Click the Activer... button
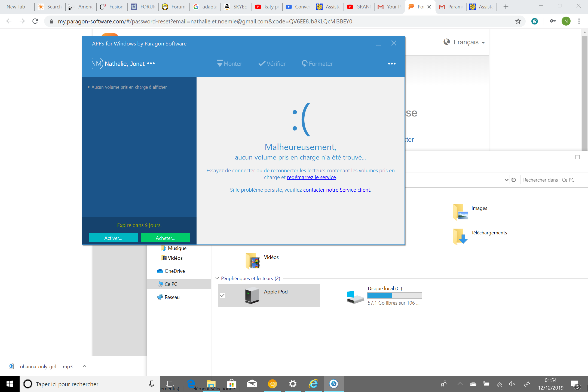Viewport: 588px width, 392px height. pyautogui.click(x=113, y=238)
